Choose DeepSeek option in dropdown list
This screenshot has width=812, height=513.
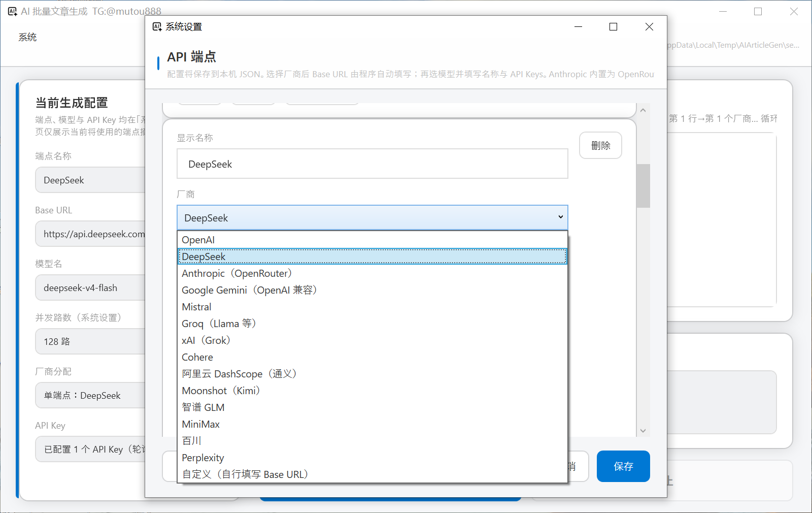coord(372,256)
